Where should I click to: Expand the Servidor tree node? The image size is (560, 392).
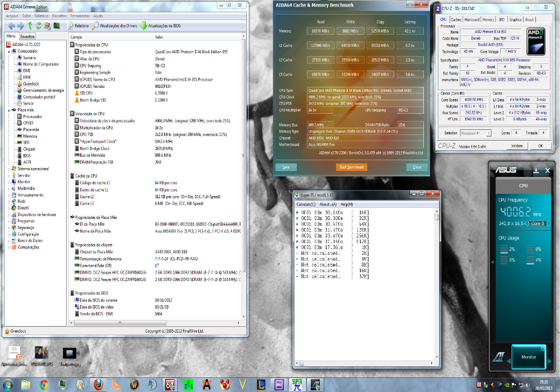(x=9, y=175)
